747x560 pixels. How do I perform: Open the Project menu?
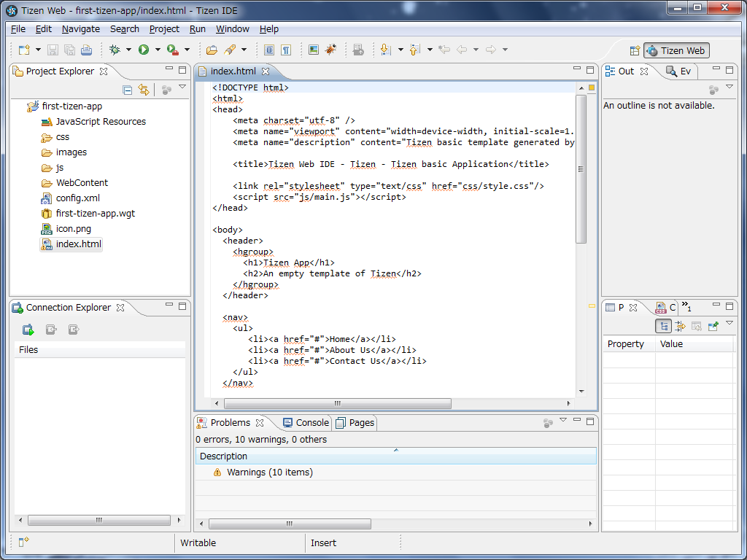(164, 29)
